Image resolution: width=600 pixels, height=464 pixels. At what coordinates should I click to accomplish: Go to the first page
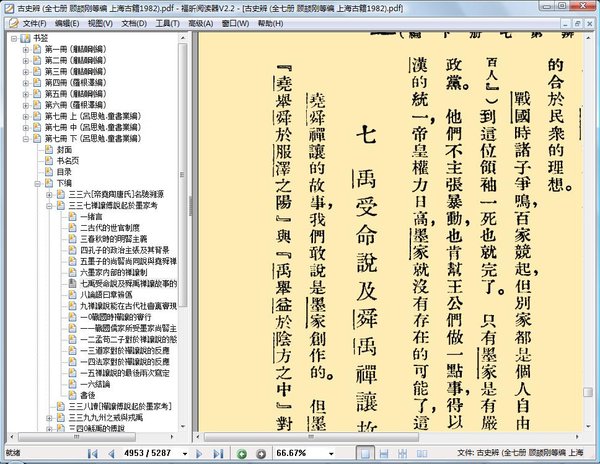pyautogui.click(x=94, y=453)
